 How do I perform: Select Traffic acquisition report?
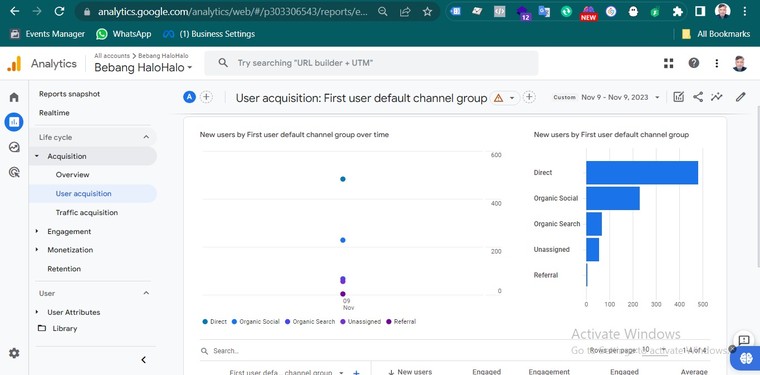pos(87,213)
